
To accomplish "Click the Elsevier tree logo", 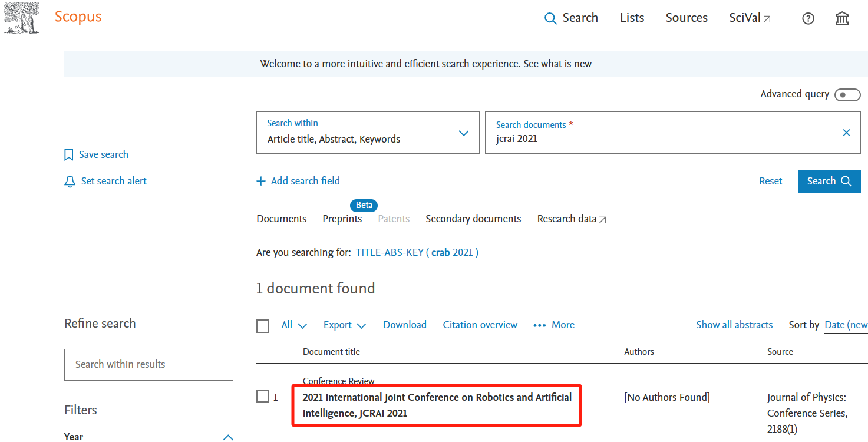I will 22,18.
